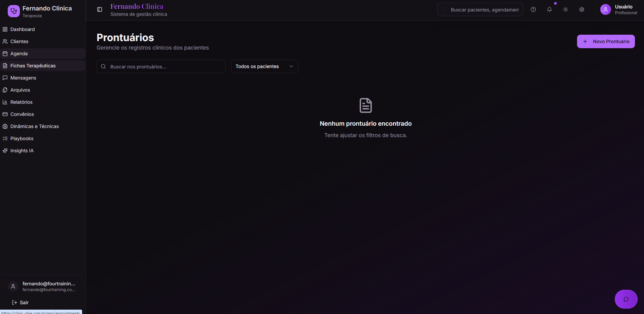Click the Dinâmicas e Técnicas brain icon
Image resolution: width=644 pixels, height=314 pixels.
(x=5, y=126)
